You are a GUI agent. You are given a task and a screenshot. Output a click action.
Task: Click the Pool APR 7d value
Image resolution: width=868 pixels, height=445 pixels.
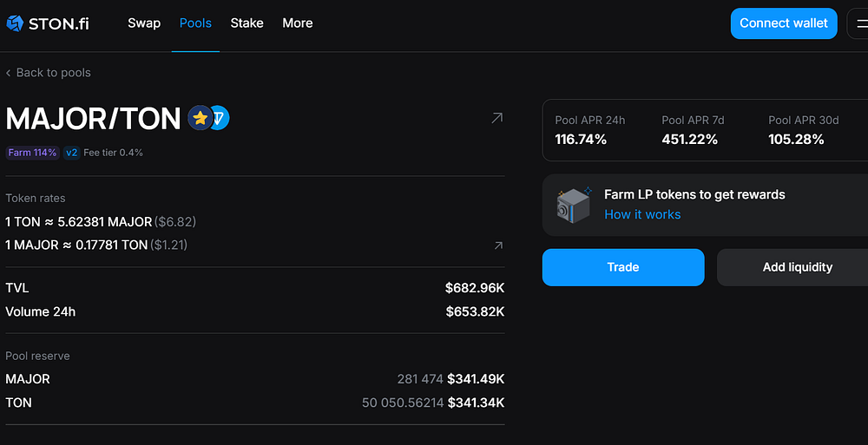(x=690, y=140)
